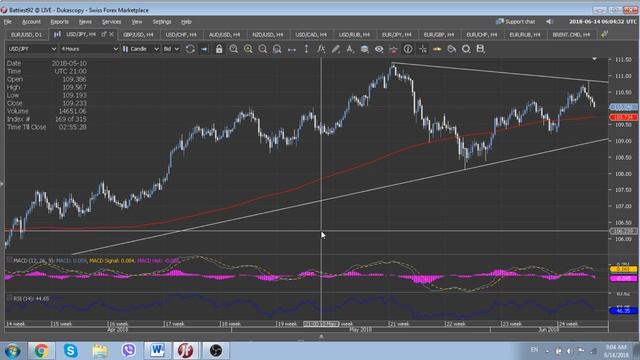Open the Help menu
Viewport: 640px width, 360px height.
pyautogui.click(x=186, y=22)
